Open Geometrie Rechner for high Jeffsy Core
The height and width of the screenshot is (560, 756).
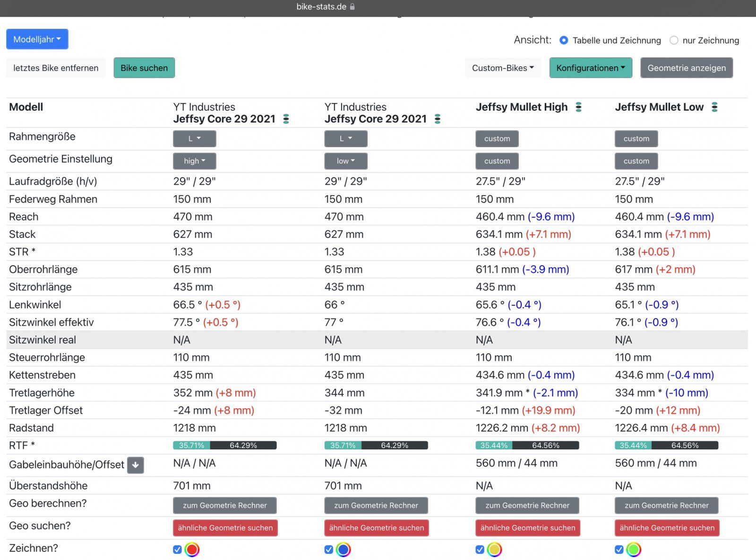225,505
